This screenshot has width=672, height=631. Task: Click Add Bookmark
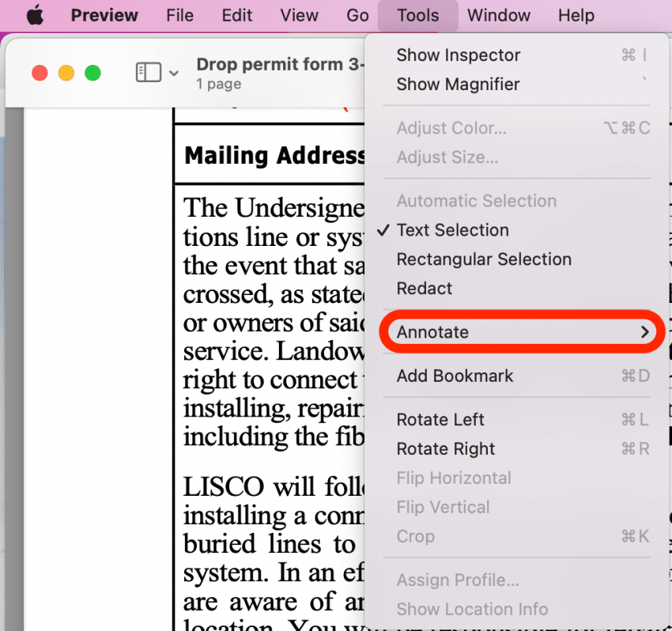click(x=455, y=376)
